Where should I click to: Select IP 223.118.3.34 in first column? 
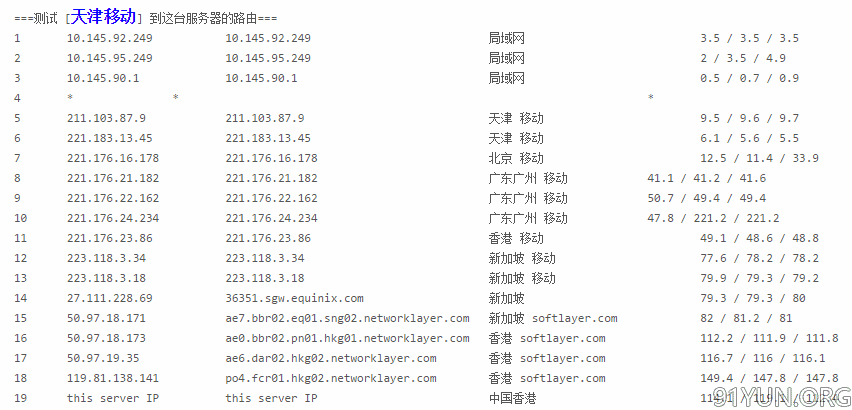[106, 258]
